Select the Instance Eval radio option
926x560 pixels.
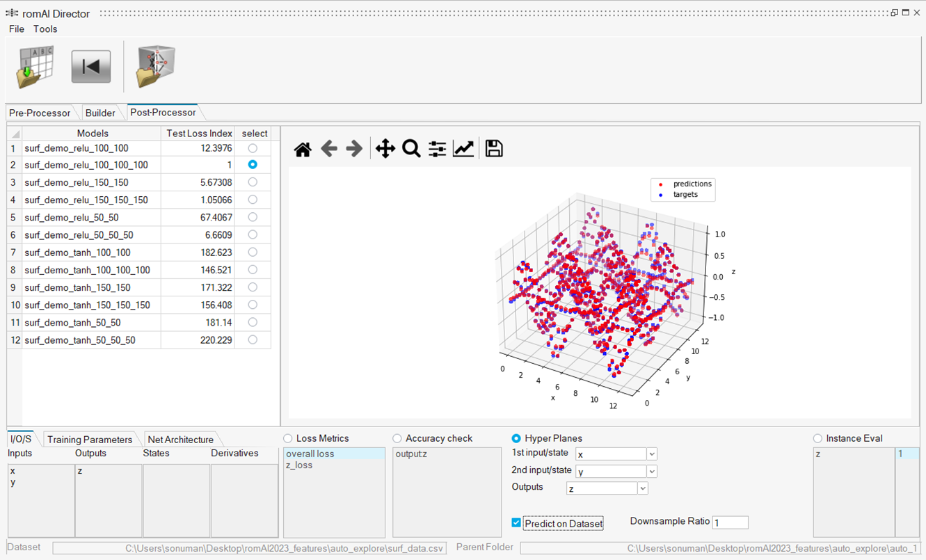817,438
